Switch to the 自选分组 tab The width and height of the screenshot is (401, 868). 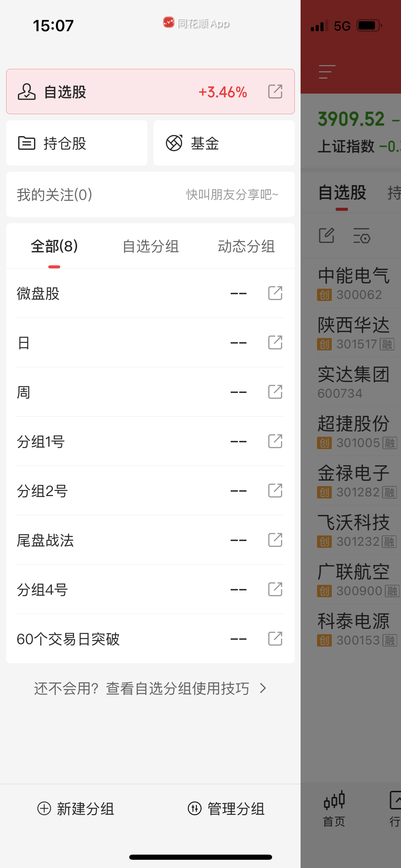coord(151,246)
